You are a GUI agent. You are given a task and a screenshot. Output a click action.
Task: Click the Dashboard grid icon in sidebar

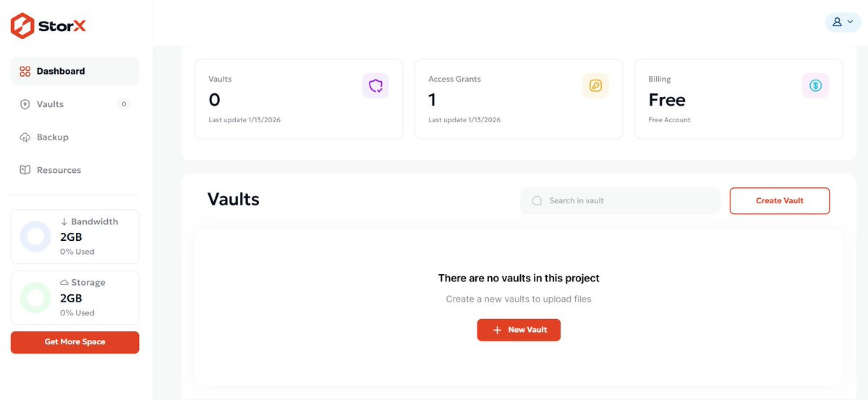pyautogui.click(x=25, y=72)
